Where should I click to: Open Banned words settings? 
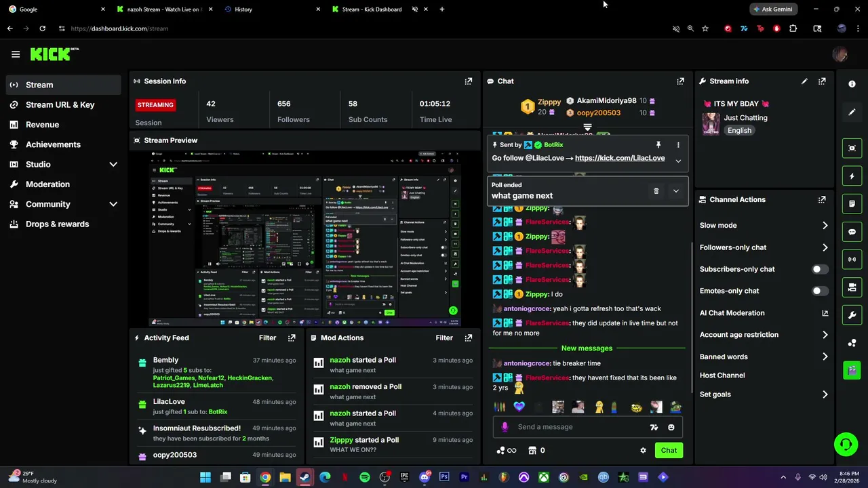click(764, 357)
